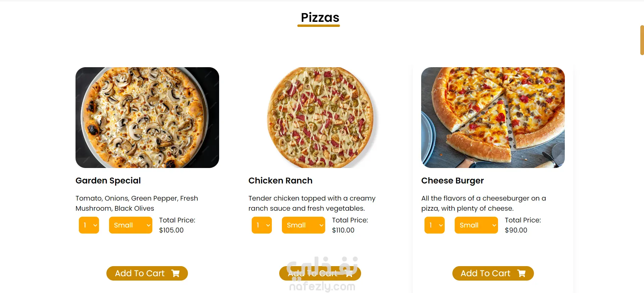Click the cart icon under Cheese Burger

(x=522, y=274)
